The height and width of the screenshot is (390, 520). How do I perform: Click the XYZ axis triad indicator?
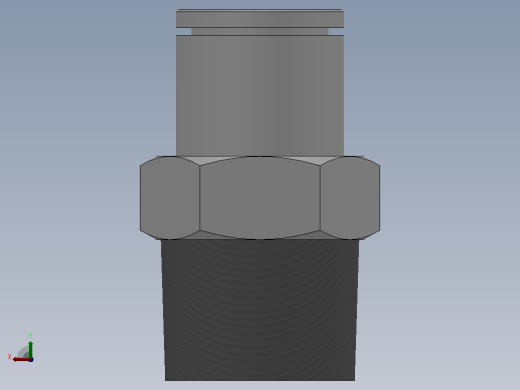coord(21,348)
